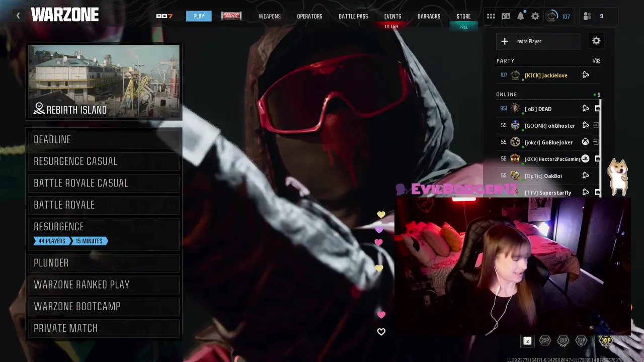Join GoBlueJoker with the join icon
Viewport: 644px width, 362px height.
(596, 142)
